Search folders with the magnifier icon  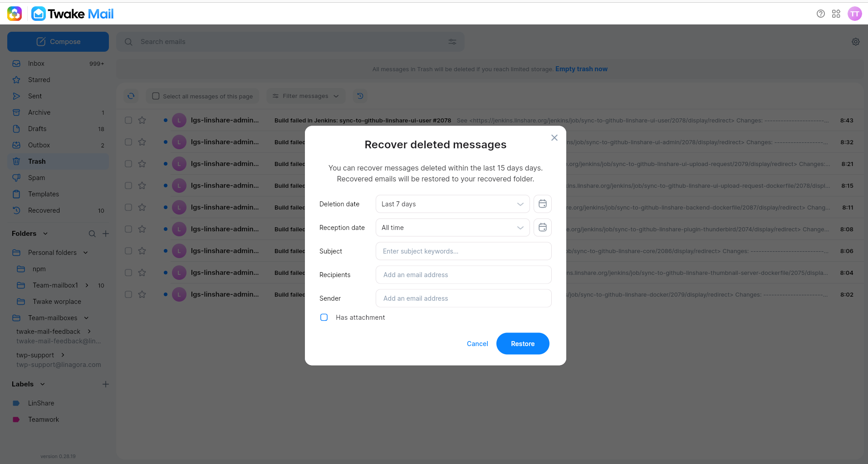[x=92, y=234]
